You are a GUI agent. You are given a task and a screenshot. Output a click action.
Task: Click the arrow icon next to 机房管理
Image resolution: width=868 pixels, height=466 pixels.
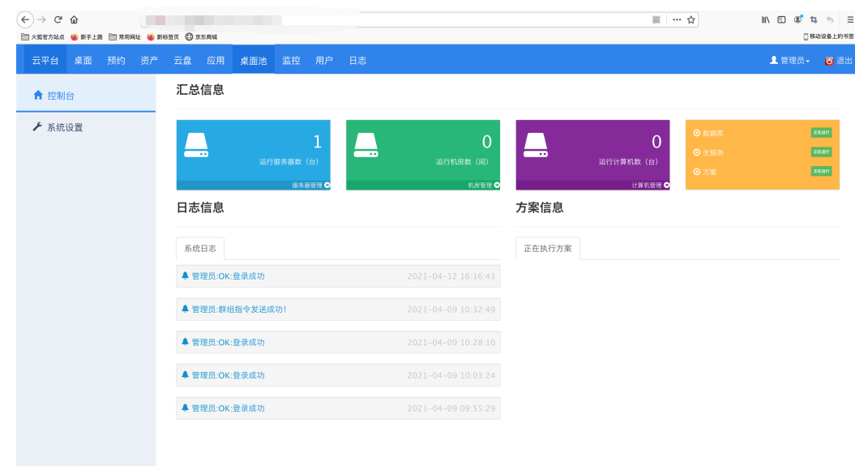[x=497, y=185]
